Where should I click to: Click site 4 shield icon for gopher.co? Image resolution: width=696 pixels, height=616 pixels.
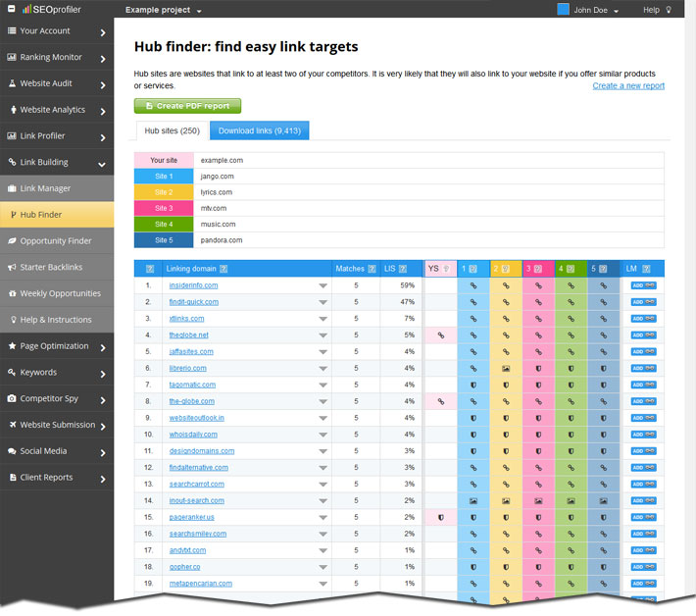(x=571, y=567)
